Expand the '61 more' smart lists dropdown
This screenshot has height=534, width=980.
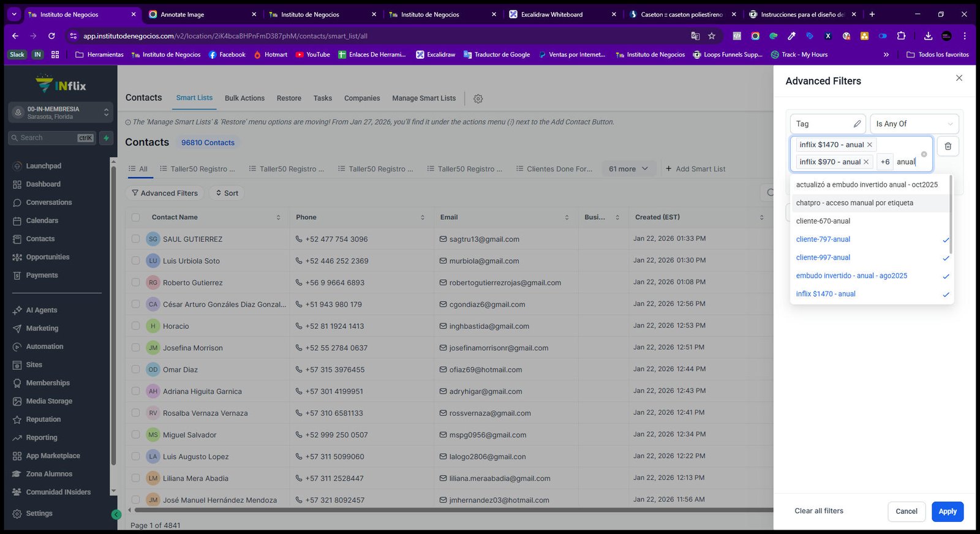click(x=628, y=169)
